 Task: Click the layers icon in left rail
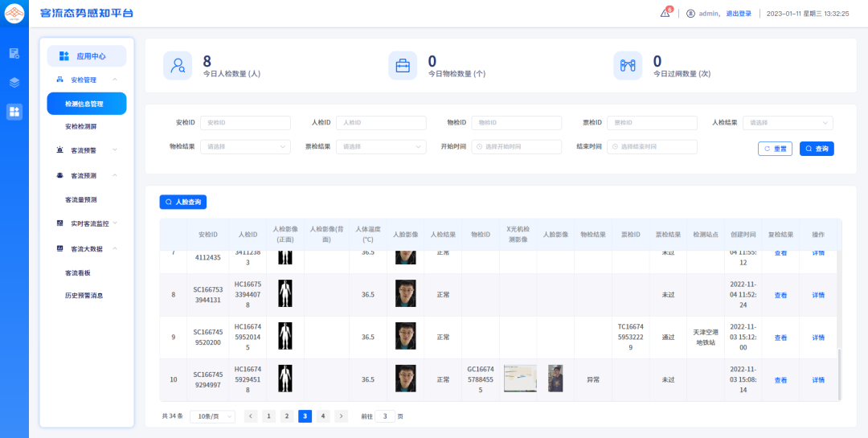point(14,82)
